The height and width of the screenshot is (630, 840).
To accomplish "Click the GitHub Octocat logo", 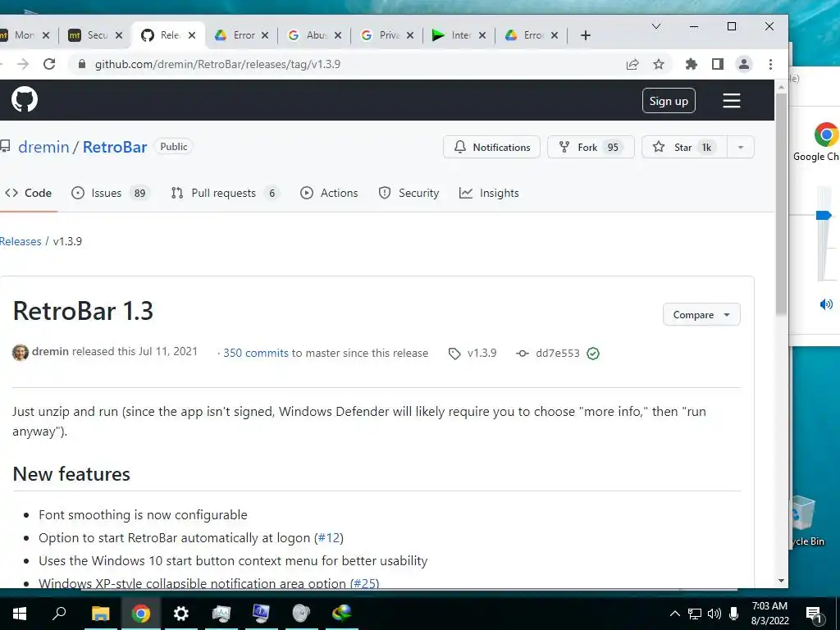I will [x=25, y=99].
